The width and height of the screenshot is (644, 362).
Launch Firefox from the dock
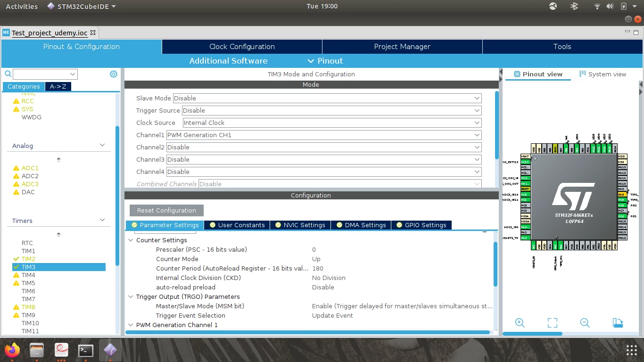12,350
